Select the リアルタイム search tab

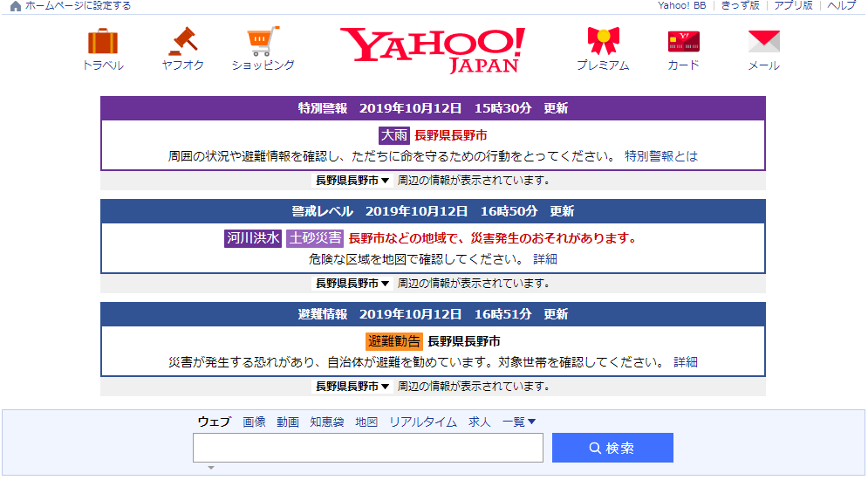[423, 422]
